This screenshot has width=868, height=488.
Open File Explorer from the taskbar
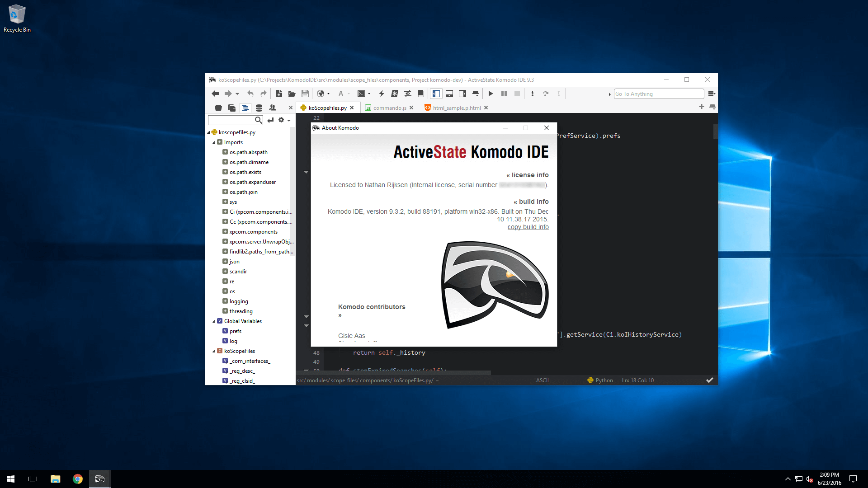click(55, 479)
